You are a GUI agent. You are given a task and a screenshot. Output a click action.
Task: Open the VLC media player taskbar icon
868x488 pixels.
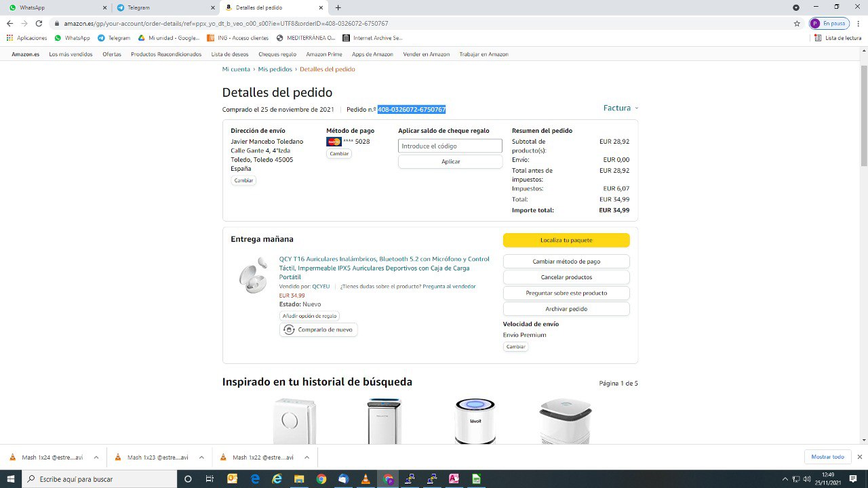366,479
